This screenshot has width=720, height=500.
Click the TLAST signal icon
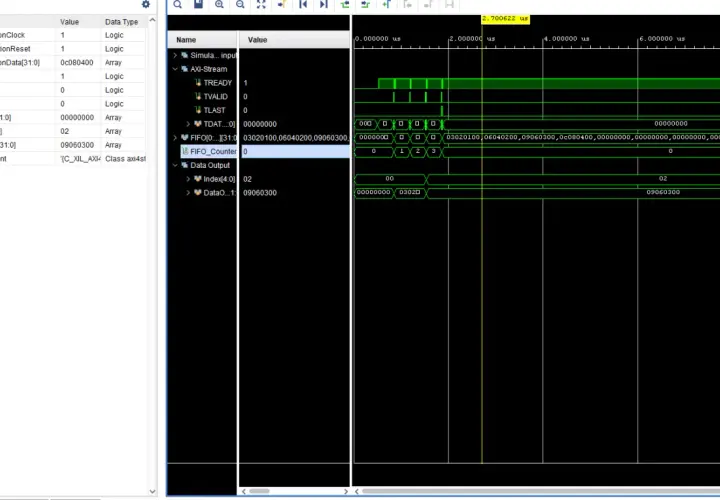point(198,110)
